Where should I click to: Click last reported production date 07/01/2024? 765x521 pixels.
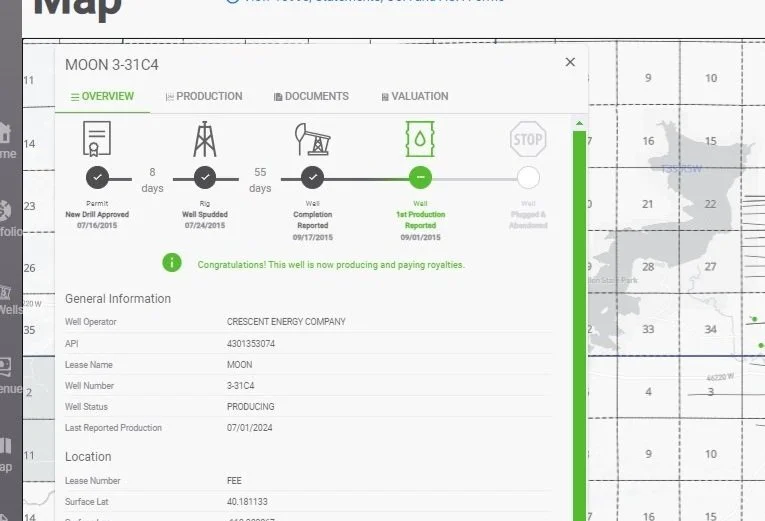click(x=250, y=428)
